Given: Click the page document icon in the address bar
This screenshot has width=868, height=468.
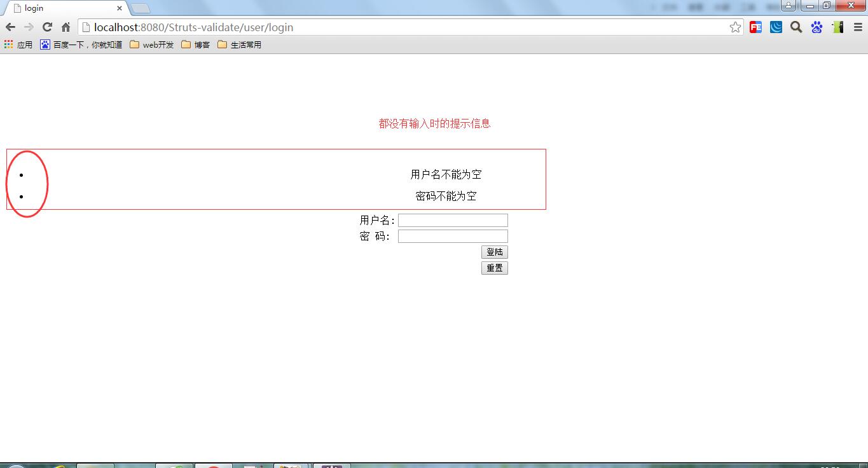Looking at the screenshot, I should 86,27.
